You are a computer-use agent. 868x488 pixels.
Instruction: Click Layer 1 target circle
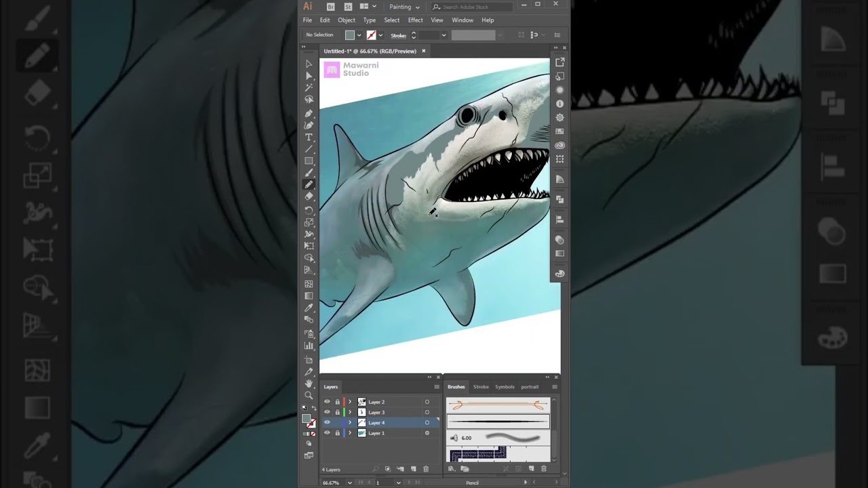click(427, 432)
